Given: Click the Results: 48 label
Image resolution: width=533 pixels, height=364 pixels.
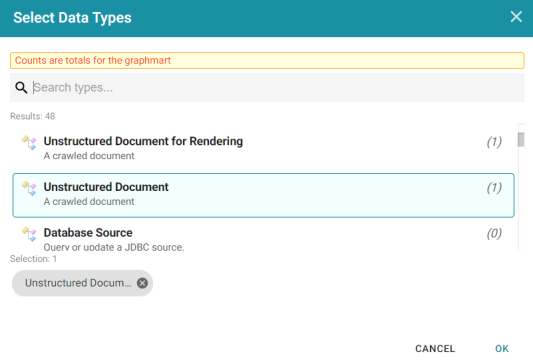Looking at the screenshot, I should 33,116.
